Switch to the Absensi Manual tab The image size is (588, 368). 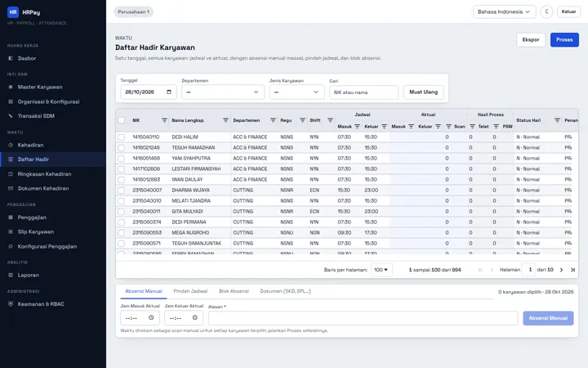pos(144,291)
